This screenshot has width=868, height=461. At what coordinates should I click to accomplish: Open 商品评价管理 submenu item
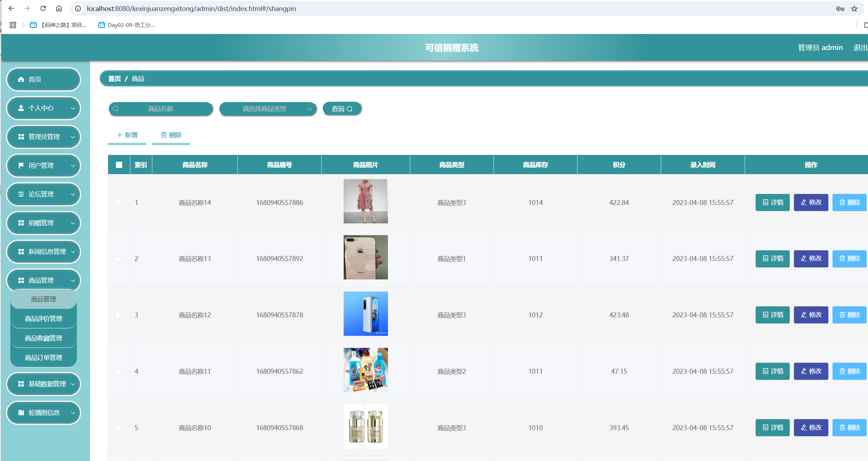click(x=44, y=319)
